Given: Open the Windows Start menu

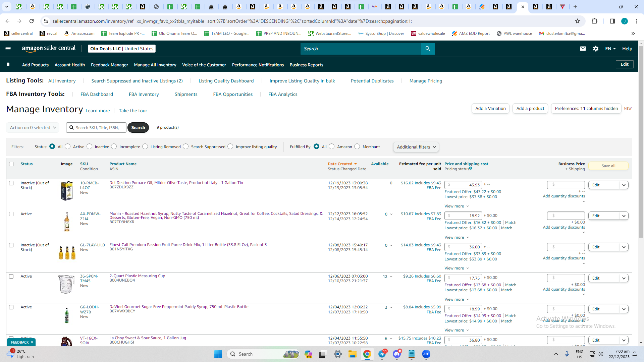Looking at the screenshot, I should 218,354.
